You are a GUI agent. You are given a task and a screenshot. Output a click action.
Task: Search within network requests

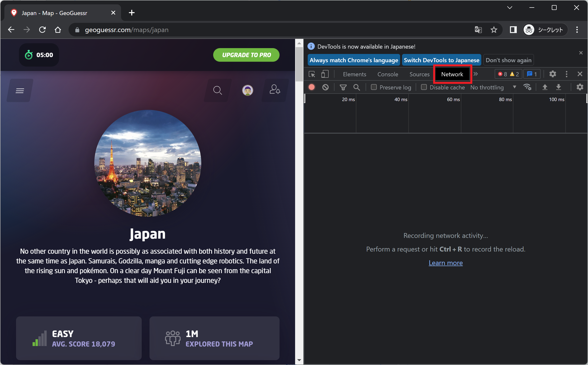[356, 87]
